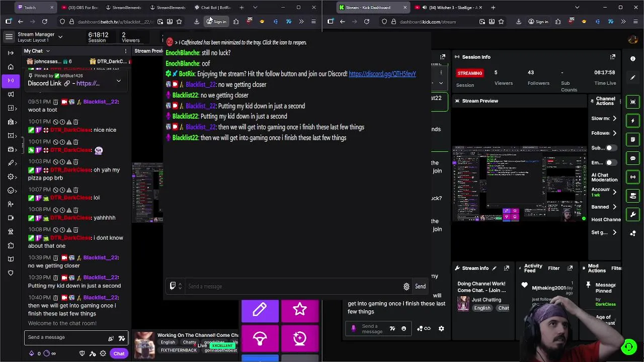Image resolution: width=644 pixels, height=362 pixels.
Task: Click the Discord Link pinned URL
Action: coord(88,83)
